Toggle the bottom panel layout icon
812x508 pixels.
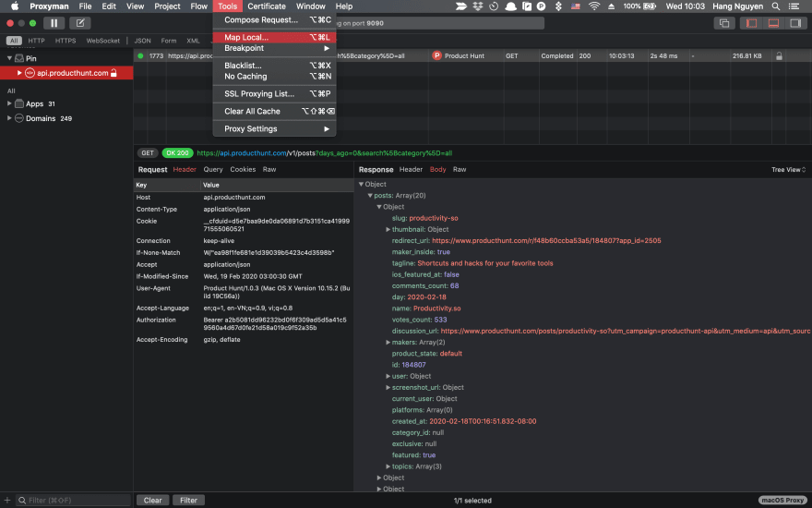[773, 23]
